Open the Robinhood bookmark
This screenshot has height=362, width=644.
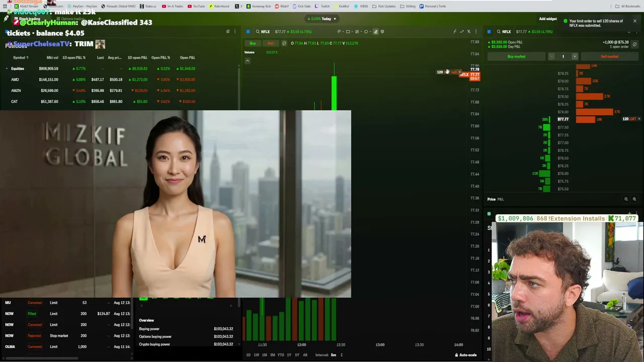tap(219, 6)
